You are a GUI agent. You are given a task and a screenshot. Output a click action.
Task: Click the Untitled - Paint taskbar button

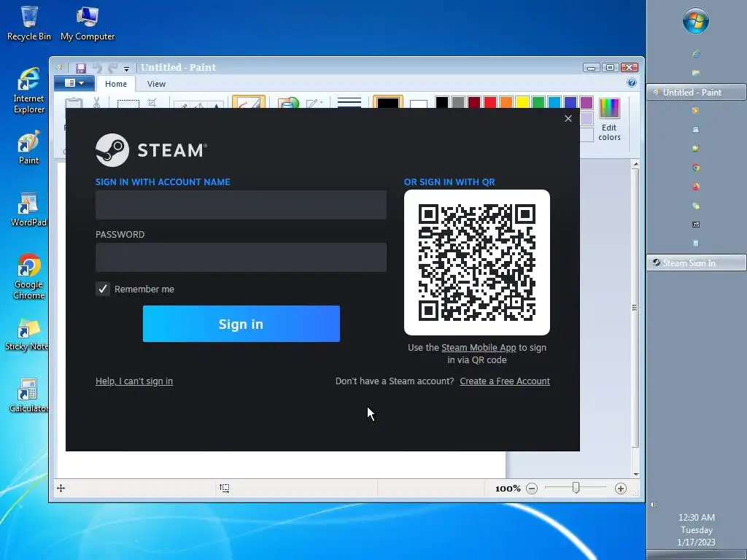tap(696, 93)
